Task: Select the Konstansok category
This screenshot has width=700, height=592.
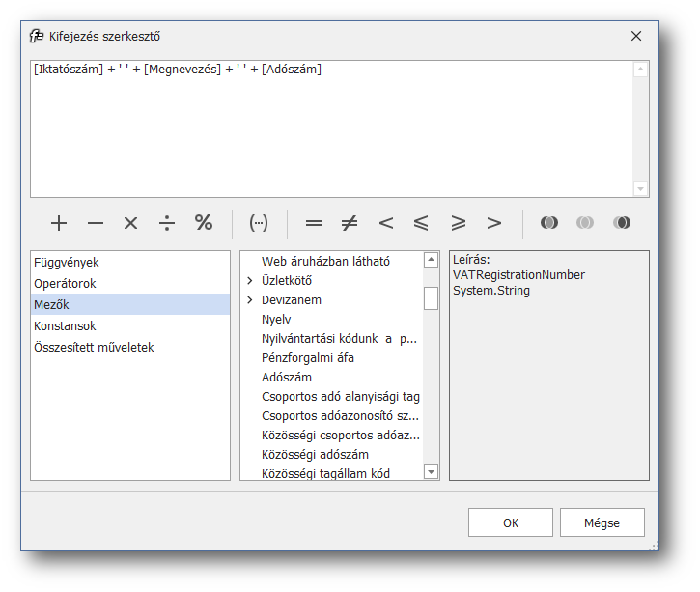Action: (65, 325)
